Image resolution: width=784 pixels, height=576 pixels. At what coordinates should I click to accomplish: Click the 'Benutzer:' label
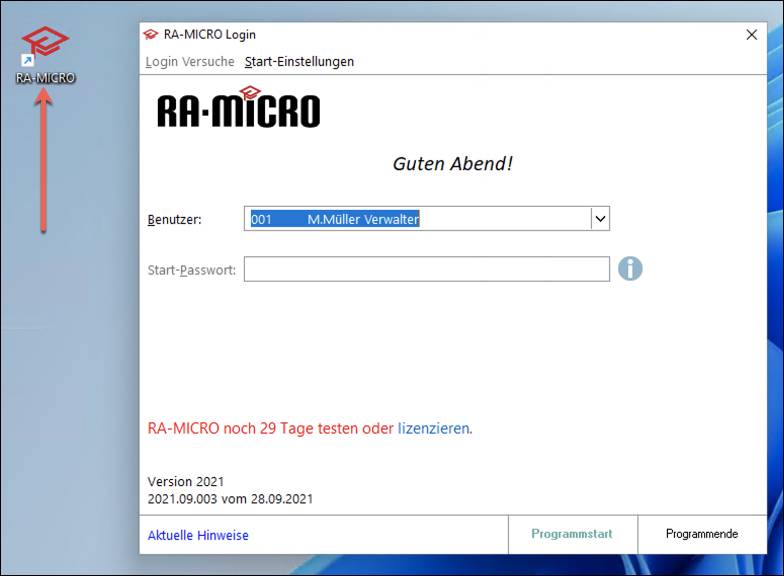[174, 220]
